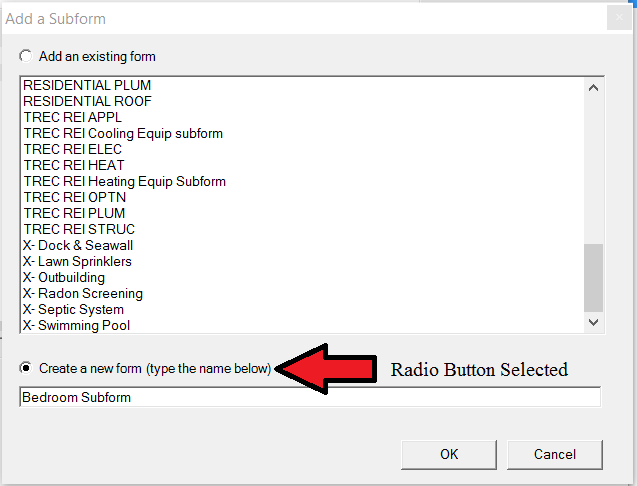This screenshot has width=637, height=486.
Task: Select the Add an existing form radio button
Action: click(x=26, y=56)
